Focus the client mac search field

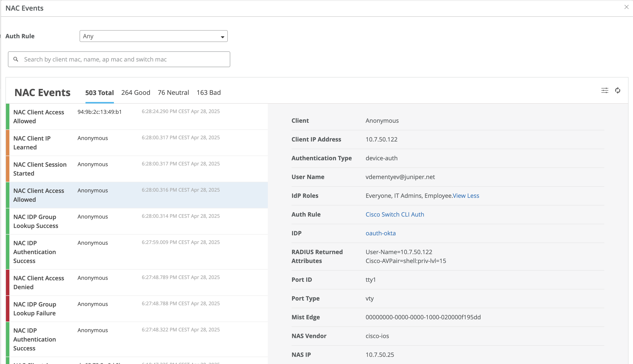coord(123,59)
